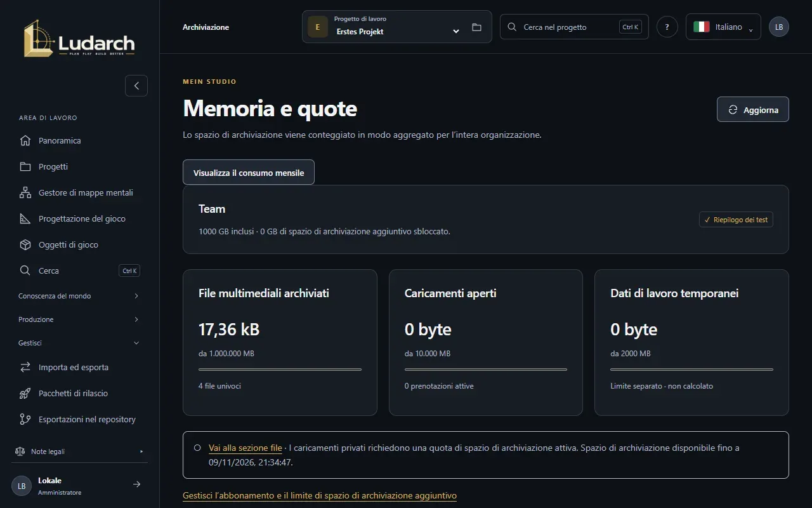812x508 pixels.
Task: Expand the Conoscenza del mondo section
Action: click(x=79, y=296)
